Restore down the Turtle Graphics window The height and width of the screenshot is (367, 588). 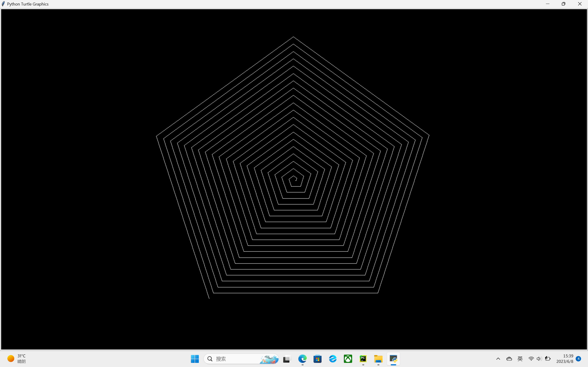click(563, 4)
